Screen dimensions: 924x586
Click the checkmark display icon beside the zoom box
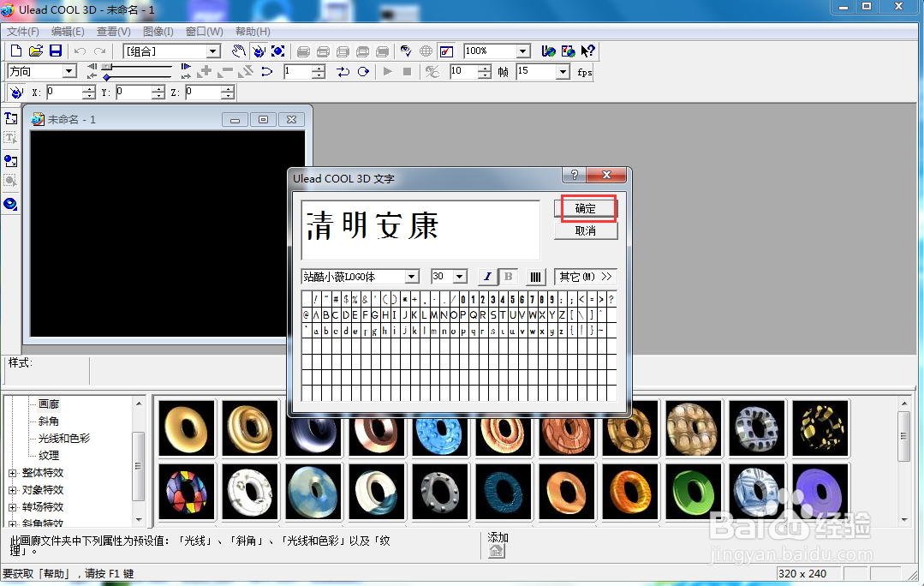pos(447,51)
